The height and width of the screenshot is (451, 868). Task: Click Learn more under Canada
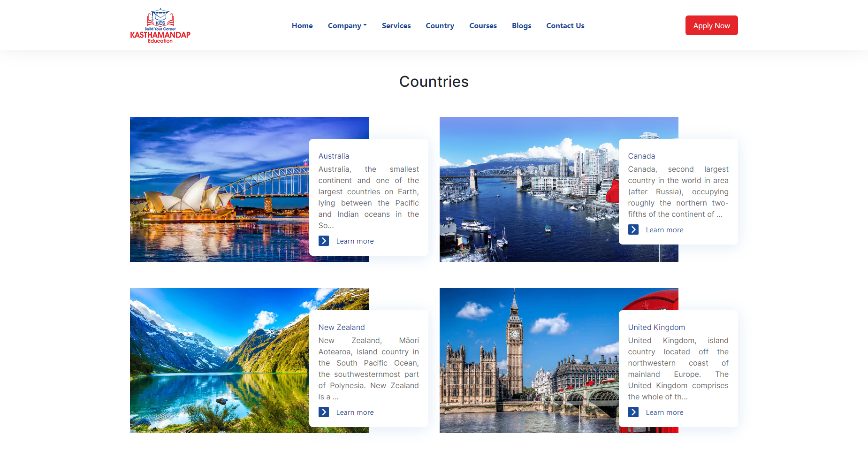click(x=664, y=229)
